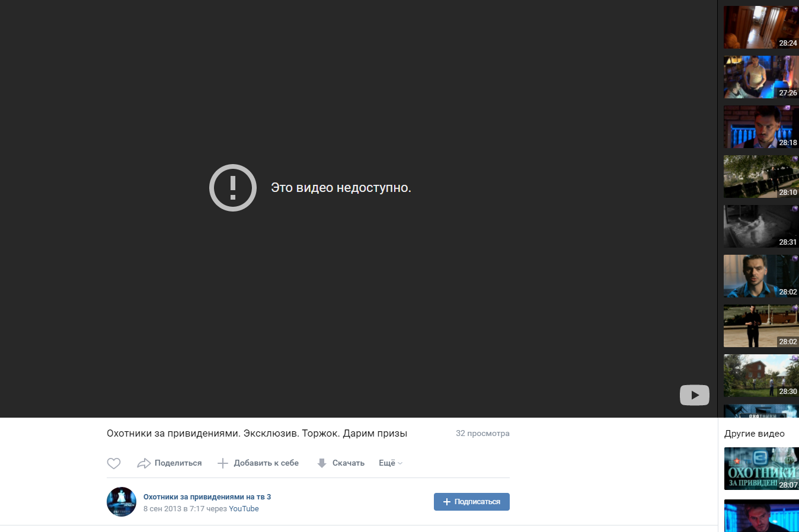Select Скачать to download the video
The image size is (799, 532).
[x=350, y=463]
